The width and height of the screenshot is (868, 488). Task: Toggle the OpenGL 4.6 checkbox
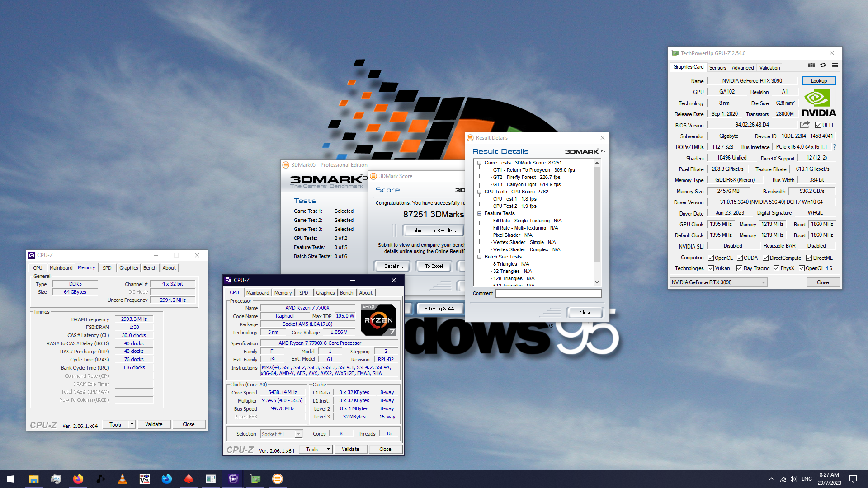[802, 268]
